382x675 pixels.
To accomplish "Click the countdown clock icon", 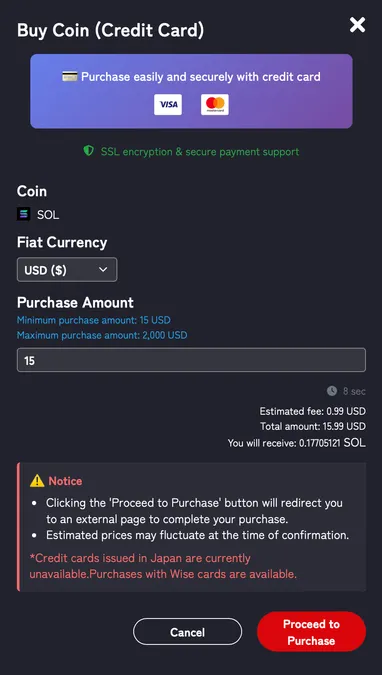I will 332,391.
